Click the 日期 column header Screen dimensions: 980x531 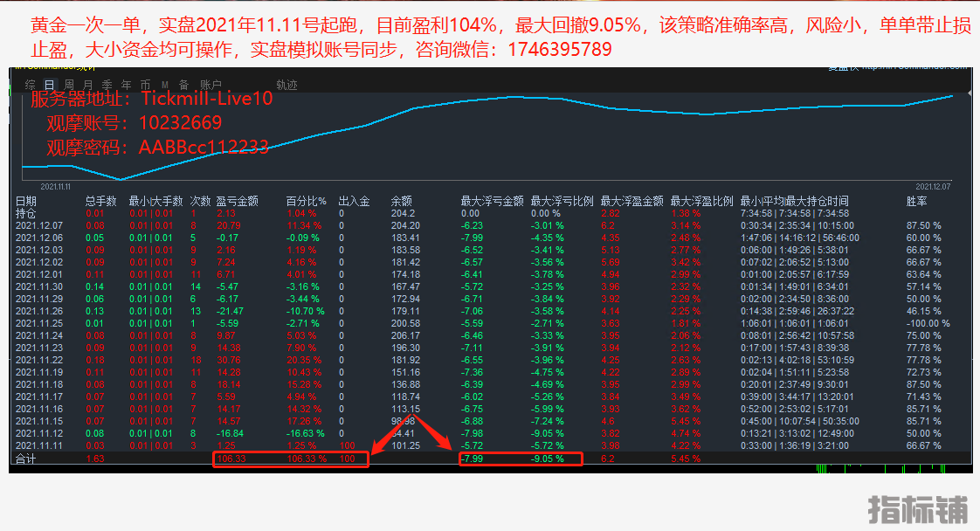pos(26,201)
